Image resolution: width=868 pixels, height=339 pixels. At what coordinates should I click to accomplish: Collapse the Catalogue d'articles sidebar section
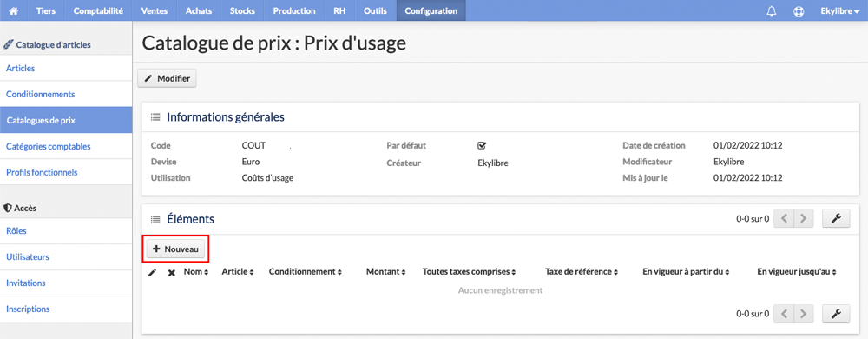click(x=47, y=44)
